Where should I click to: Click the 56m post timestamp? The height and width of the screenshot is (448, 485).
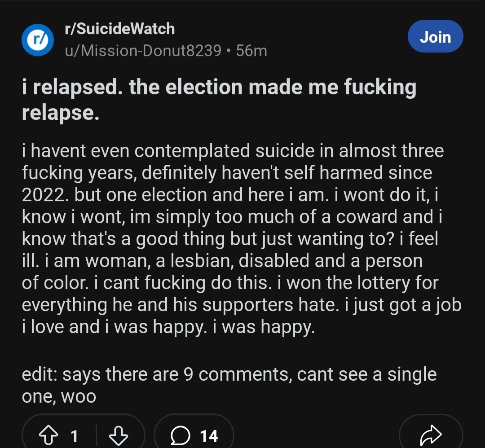pyautogui.click(x=251, y=51)
